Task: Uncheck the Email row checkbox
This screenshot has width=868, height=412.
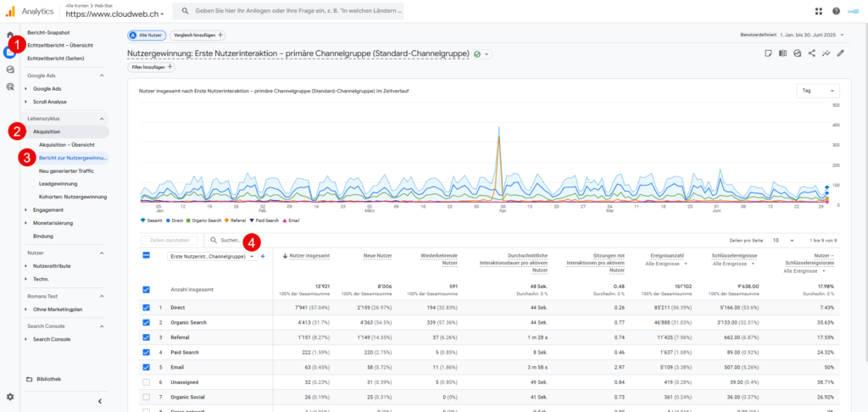Action: pos(147,367)
